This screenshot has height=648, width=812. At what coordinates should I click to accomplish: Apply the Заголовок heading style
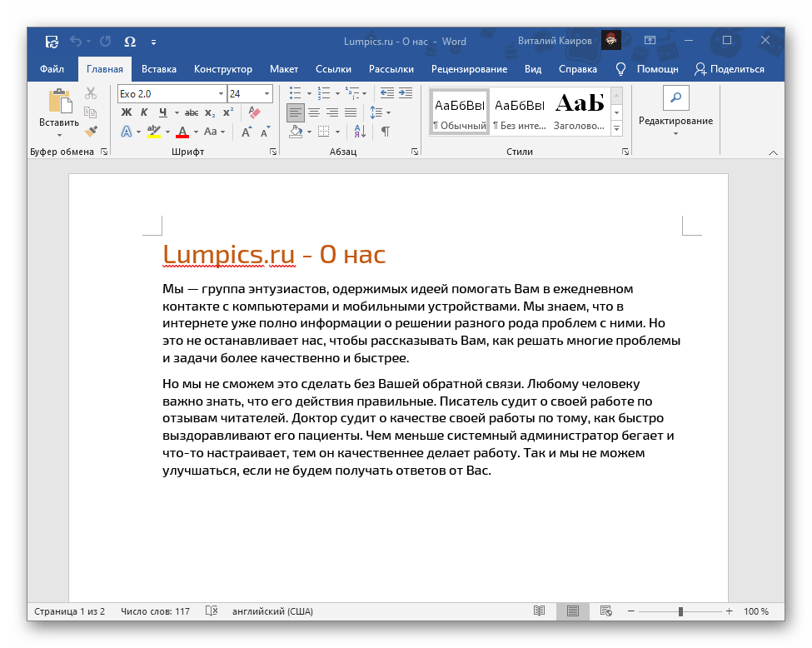(x=580, y=112)
